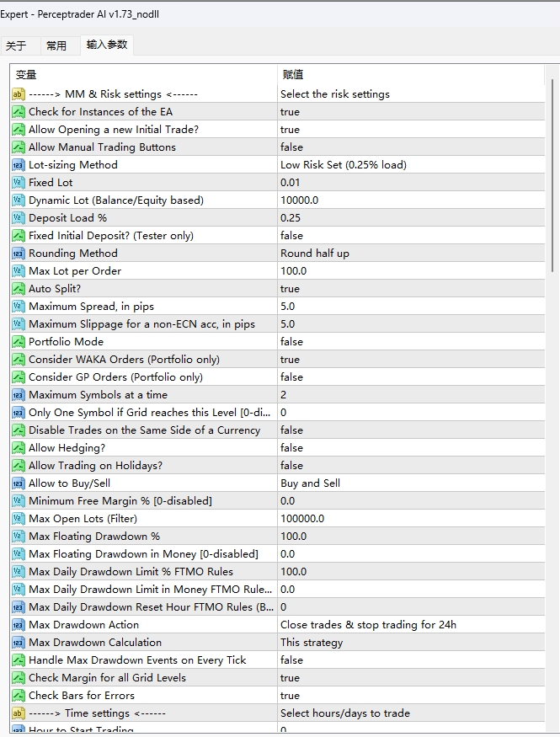Click the icon beside Fixed Initial Deposit row
Image resolution: width=560 pixels, height=737 pixels.
18,236
